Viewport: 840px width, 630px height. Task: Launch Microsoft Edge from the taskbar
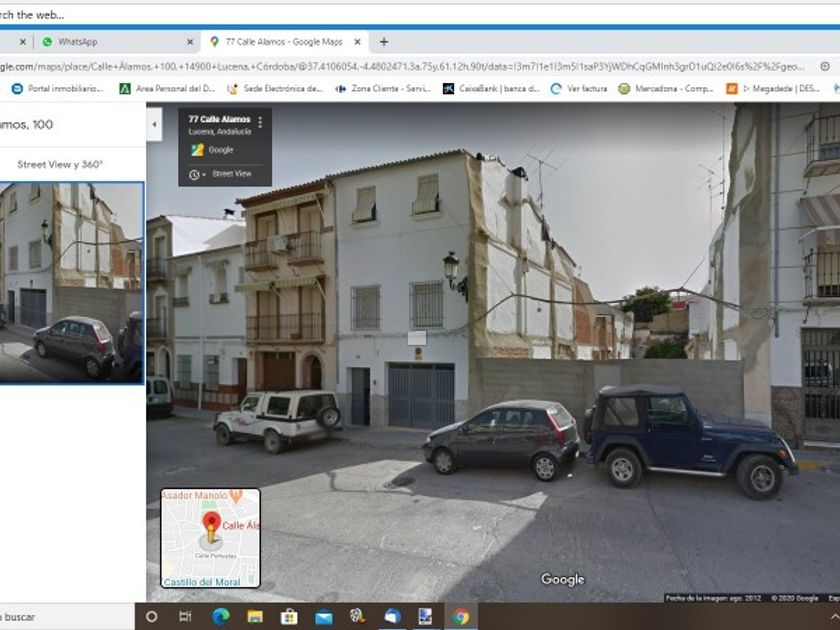[x=220, y=617]
